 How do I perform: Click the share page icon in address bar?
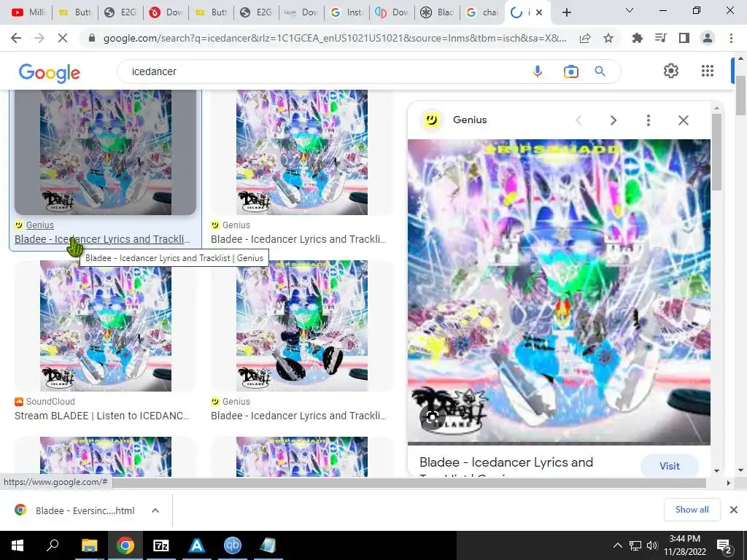[x=585, y=38]
